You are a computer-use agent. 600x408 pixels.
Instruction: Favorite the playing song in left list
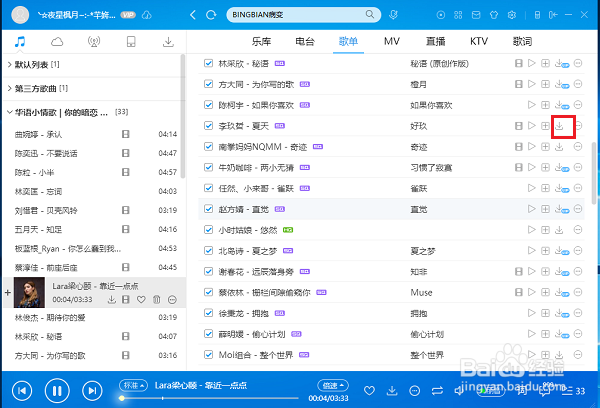pyautogui.click(x=141, y=299)
